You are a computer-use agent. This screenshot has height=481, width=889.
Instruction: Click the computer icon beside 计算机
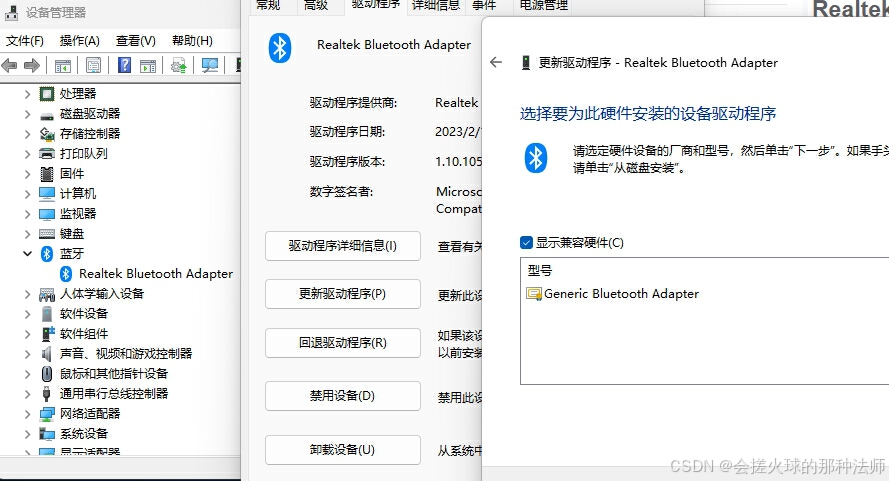[x=47, y=194]
